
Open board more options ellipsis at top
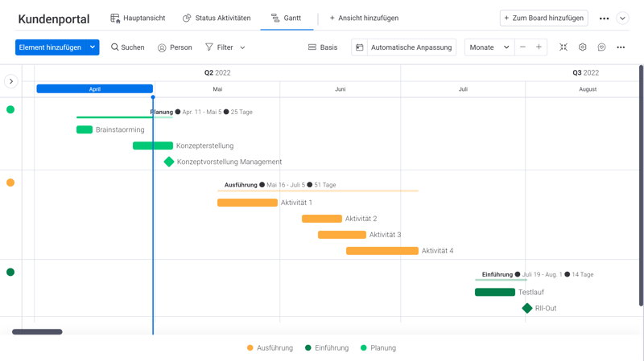point(604,18)
